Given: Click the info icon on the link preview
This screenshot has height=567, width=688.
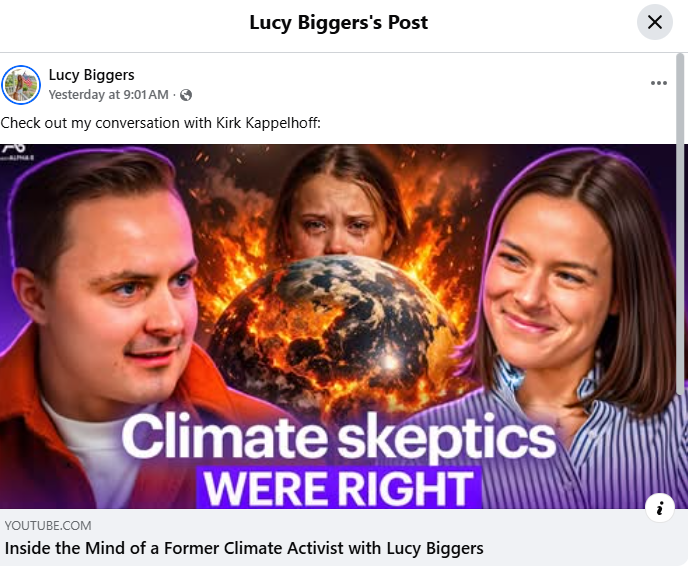Looking at the screenshot, I should (x=659, y=508).
